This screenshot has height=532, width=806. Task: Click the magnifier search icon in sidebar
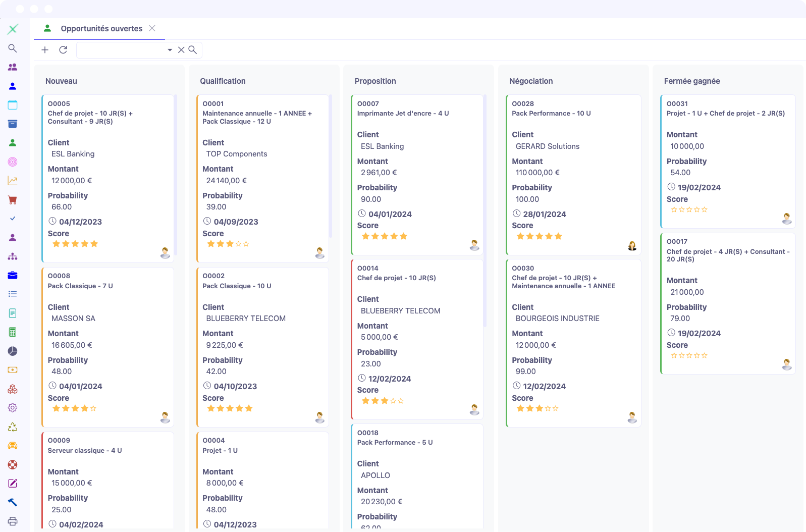[x=13, y=48]
